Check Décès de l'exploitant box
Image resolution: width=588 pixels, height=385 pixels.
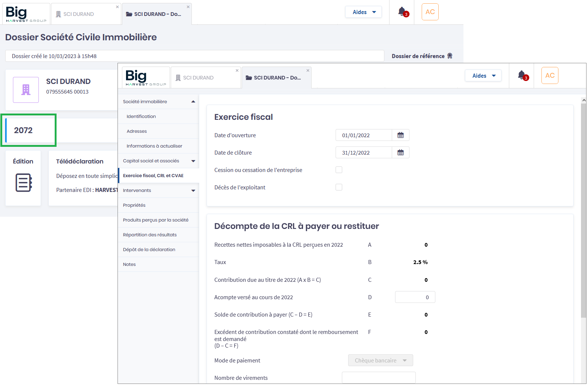[339, 187]
